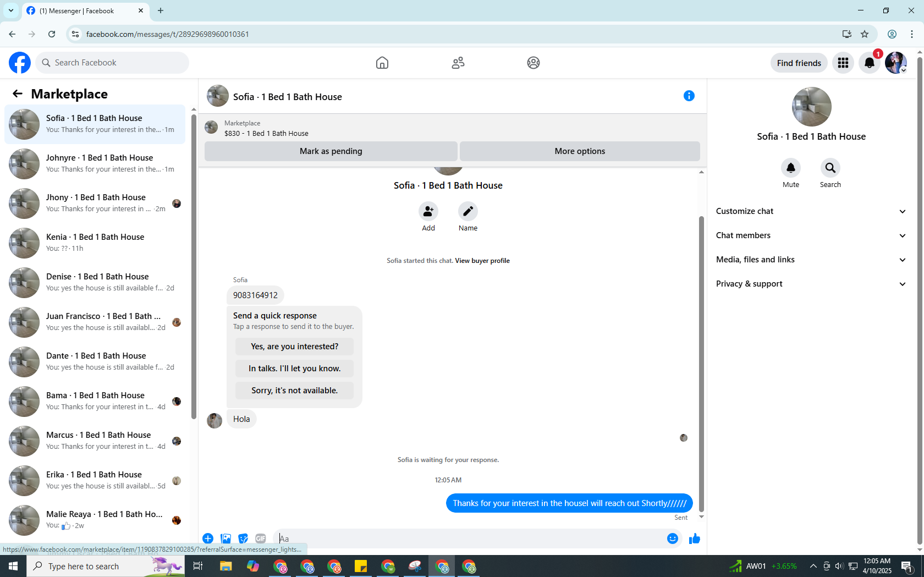Viewport: 924px width, 577px height.
Task: Choose a GIF icon
Action: click(261, 538)
